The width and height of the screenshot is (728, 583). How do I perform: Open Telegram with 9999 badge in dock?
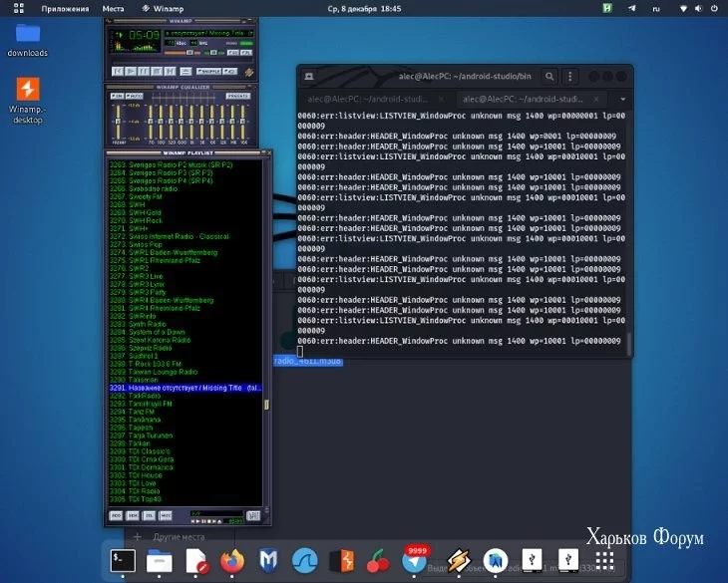414,561
